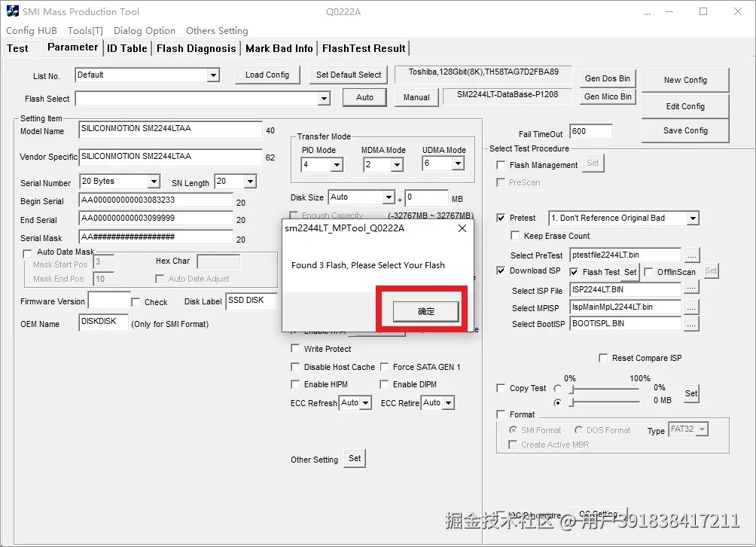Toggle Keep Erase Count checkbox

pyautogui.click(x=515, y=235)
